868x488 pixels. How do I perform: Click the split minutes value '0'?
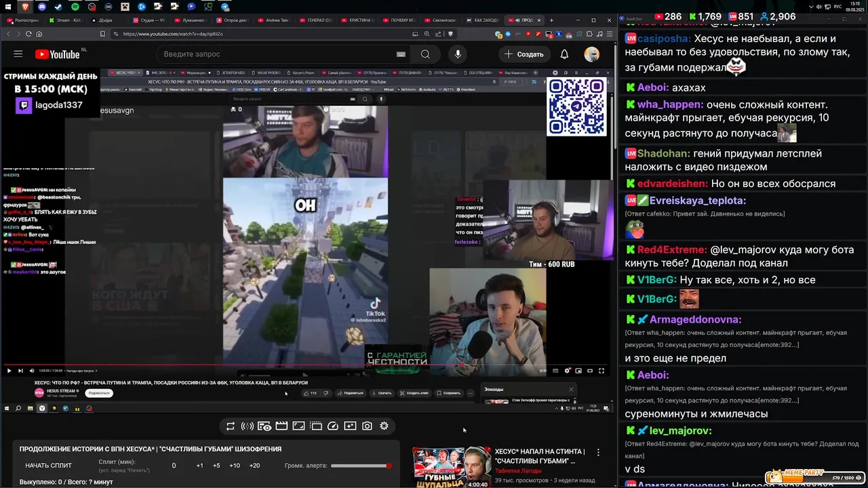[174, 466]
